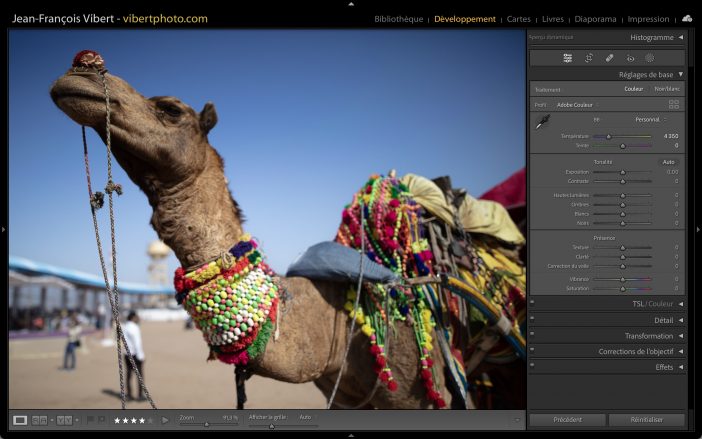Toggle the TSL/Couleur panel switch

pyautogui.click(x=532, y=303)
